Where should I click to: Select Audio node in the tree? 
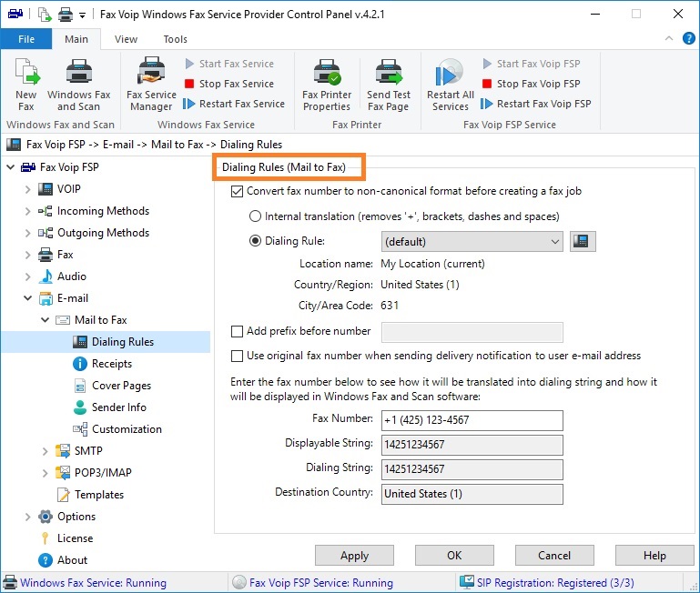(x=71, y=276)
